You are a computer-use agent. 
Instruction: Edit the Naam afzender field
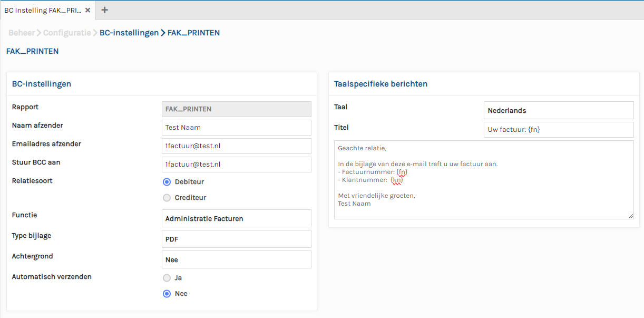236,128
